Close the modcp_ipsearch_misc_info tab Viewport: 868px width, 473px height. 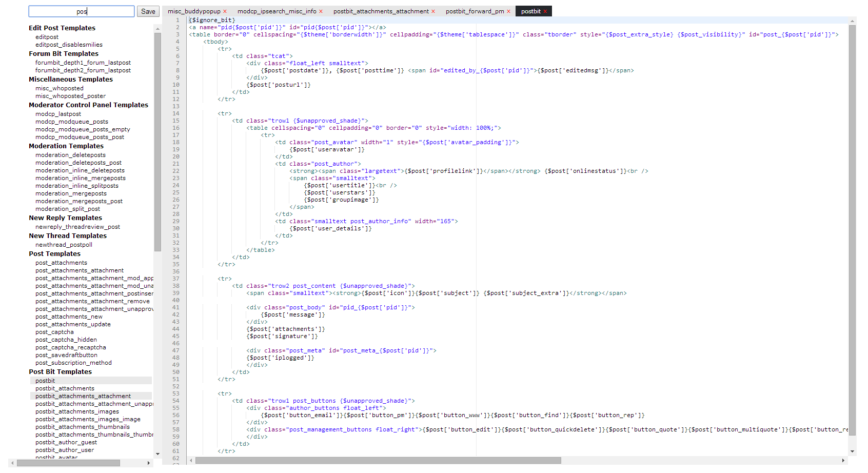pos(321,11)
